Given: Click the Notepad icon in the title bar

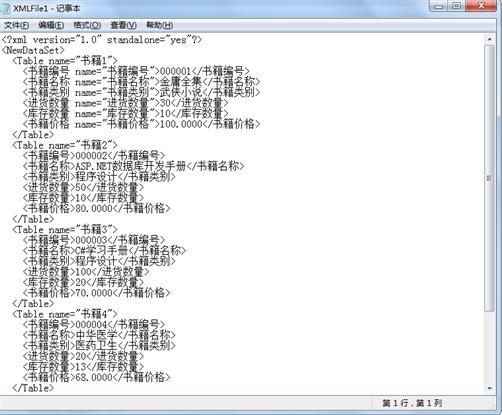Looking at the screenshot, I should point(6,8).
